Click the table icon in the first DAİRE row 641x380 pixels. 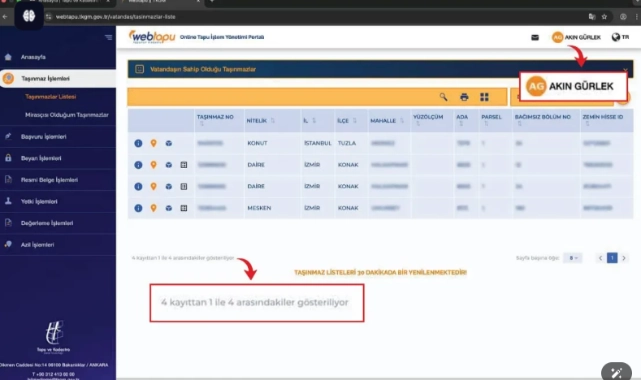tap(184, 165)
